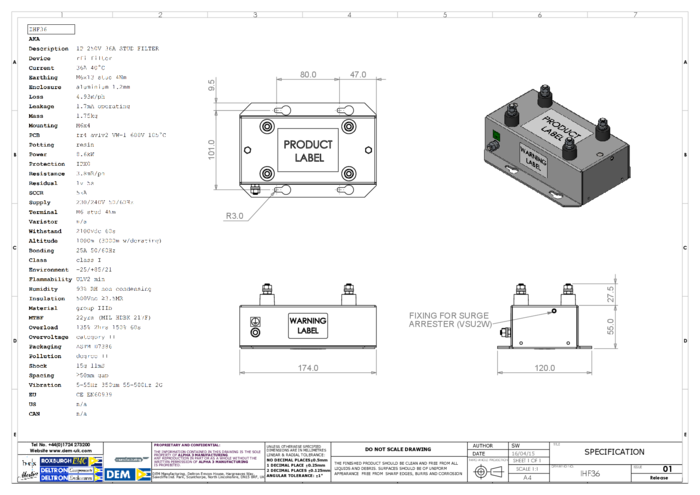This screenshot has width=700, height=495.
Task: Click the PRODUCT LABEL box in top view
Action: [x=308, y=150]
